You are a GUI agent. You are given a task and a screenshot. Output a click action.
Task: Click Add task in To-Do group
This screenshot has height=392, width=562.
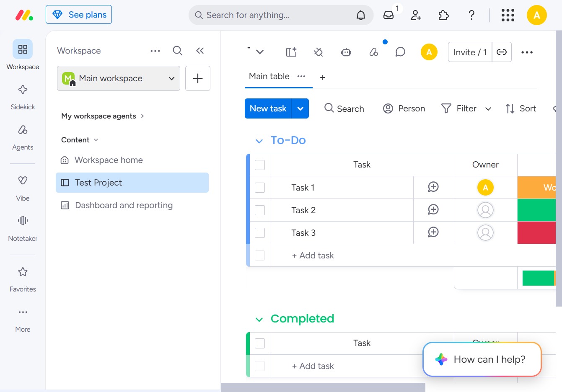313,255
